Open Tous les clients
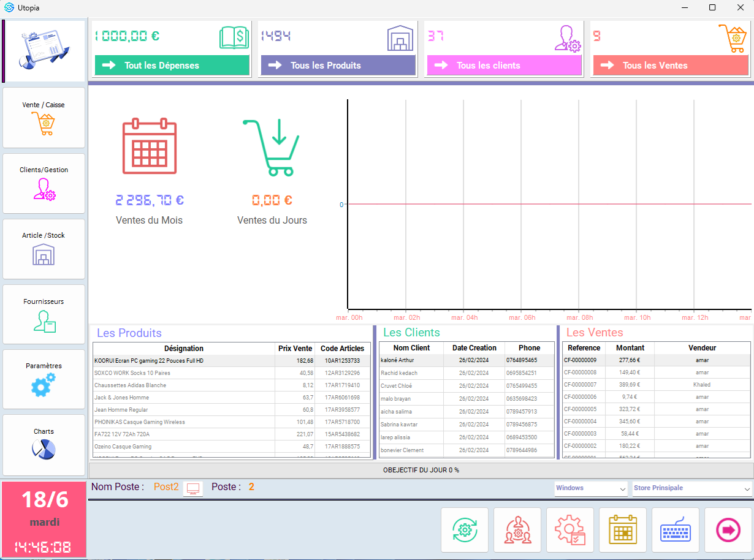Image resolution: width=754 pixels, height=560 pixels. (505, 66)
